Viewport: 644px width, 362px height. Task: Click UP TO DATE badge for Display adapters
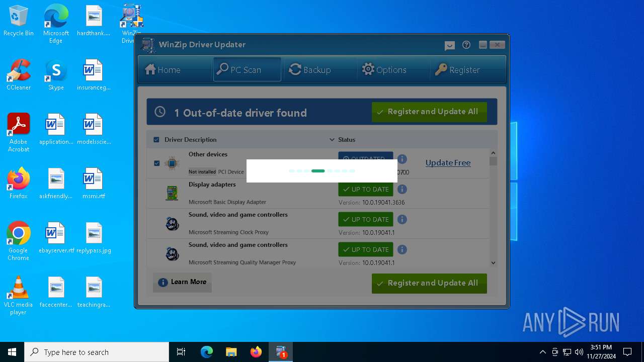tap(366, 190)
